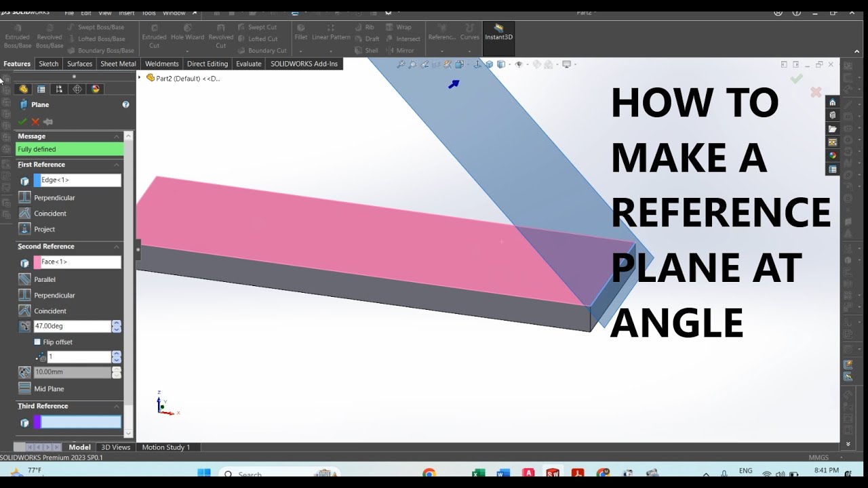Expand the Part2 (Default) tree node
Viewport: 868px width, 488px height.
coord(140,78)
